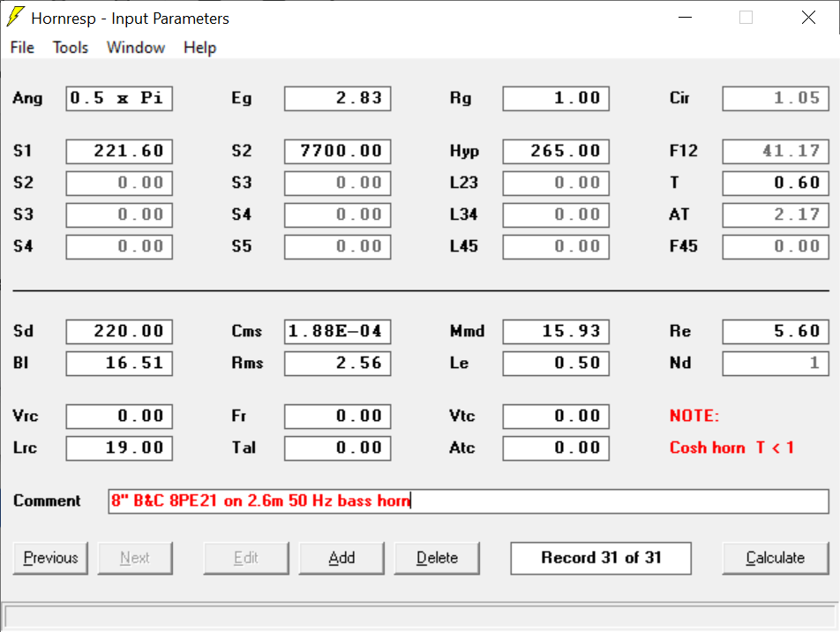Viewport: 840px width, 632px height.
Task: Open the Window menu
Action: [136, 48]
